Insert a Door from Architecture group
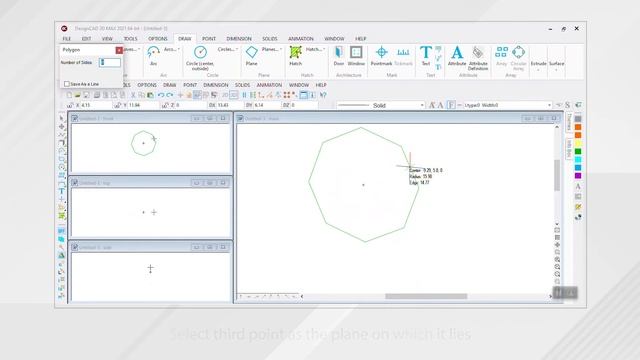The height and width of the screenshot is (360, 640). [339, 56]
